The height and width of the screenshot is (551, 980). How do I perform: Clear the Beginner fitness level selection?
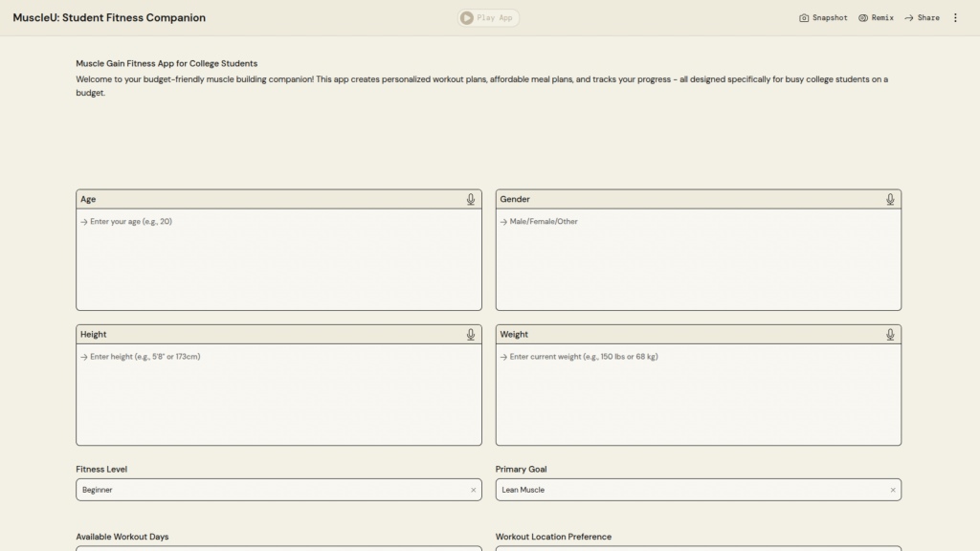coord(473,490)
